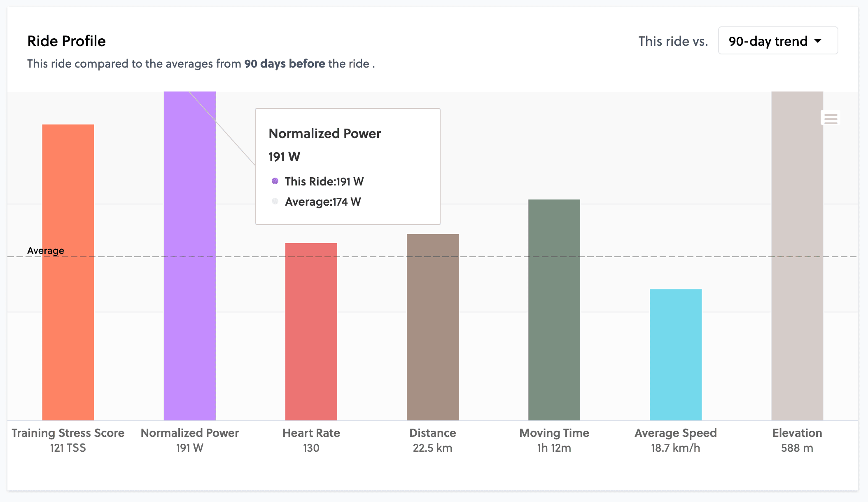
Task: Click the Heart Rate axis label
Action: click(311, 433)
